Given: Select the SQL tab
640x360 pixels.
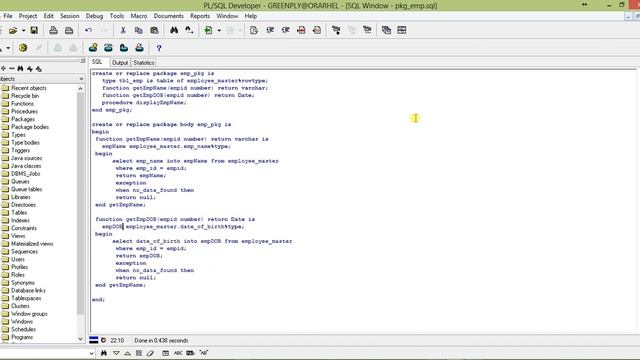Looking at the screenshot, I should (x=97, y=62).
